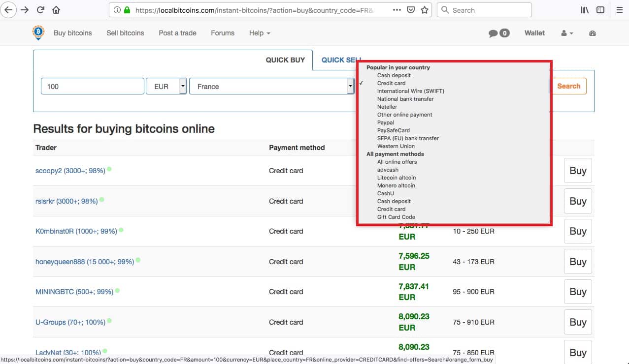
Task: Click Buy for trader scoopy2
Action: pos(578,171)
